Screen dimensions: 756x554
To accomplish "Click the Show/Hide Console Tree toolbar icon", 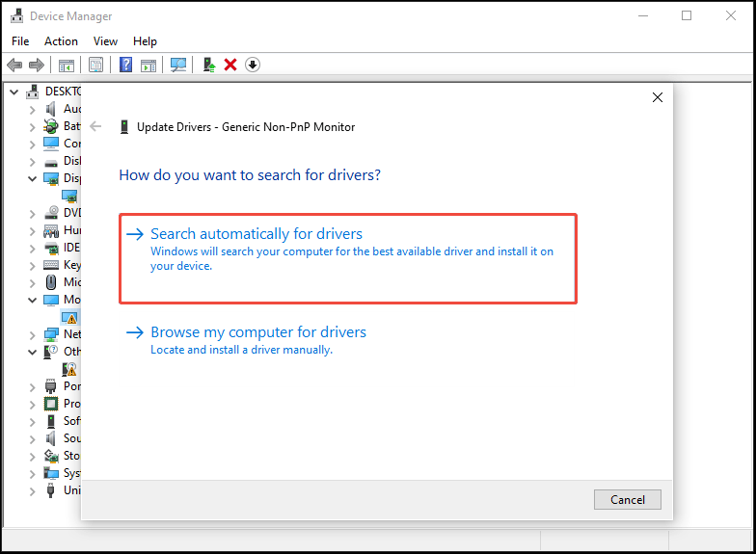I will point(67,65).
